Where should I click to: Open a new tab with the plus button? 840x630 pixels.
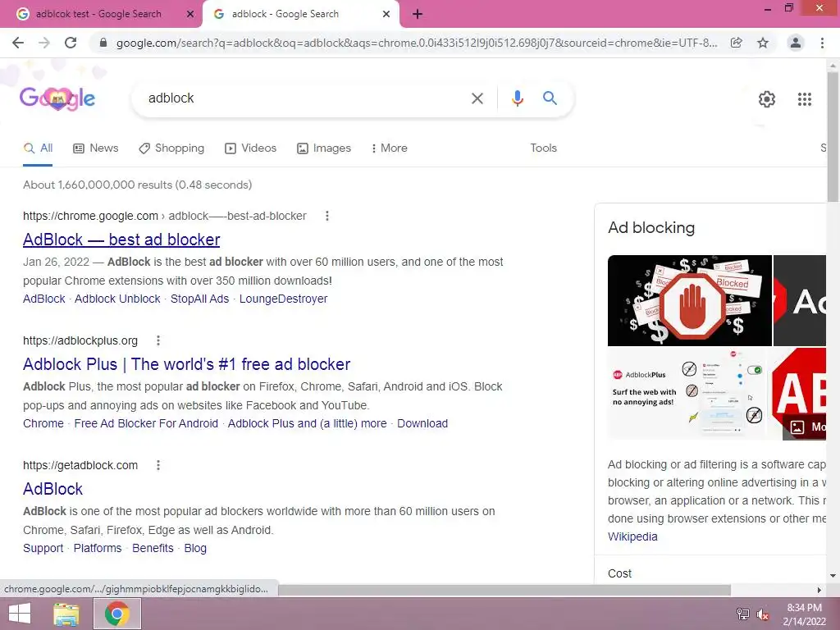[x=418, y=14]
